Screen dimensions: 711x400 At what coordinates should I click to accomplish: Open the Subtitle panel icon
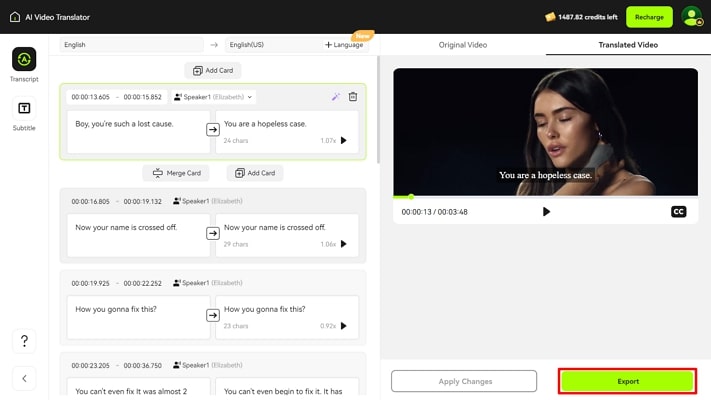pos(24,108)
